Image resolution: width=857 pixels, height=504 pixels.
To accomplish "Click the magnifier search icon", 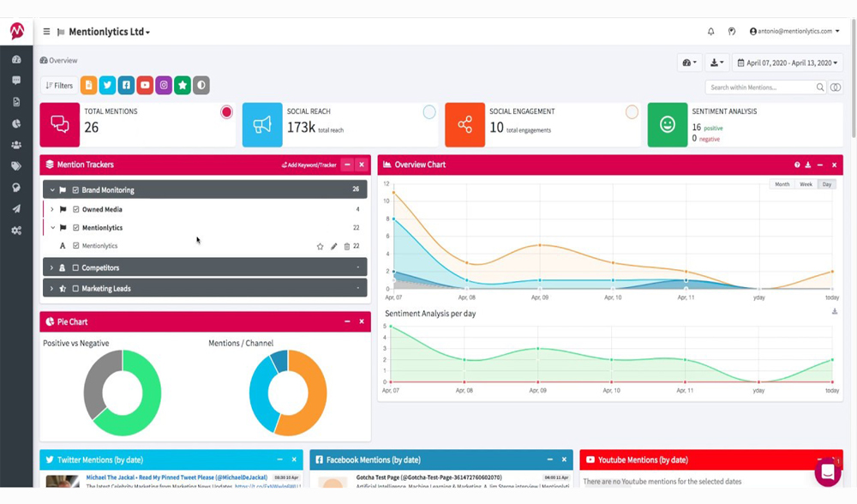I will point(820,87).
